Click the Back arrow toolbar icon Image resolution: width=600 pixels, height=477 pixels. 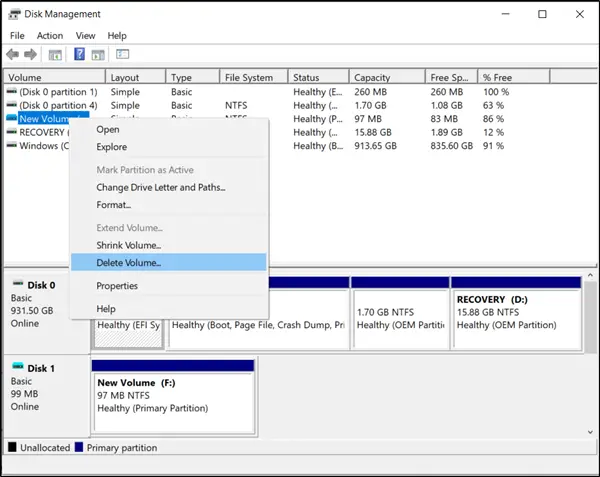[12, 54]
